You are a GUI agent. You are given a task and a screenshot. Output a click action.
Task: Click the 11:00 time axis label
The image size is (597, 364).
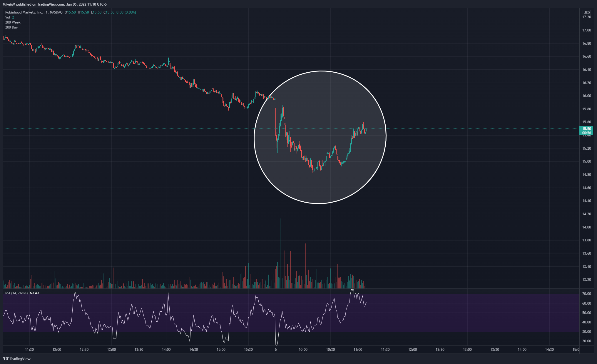358,350
